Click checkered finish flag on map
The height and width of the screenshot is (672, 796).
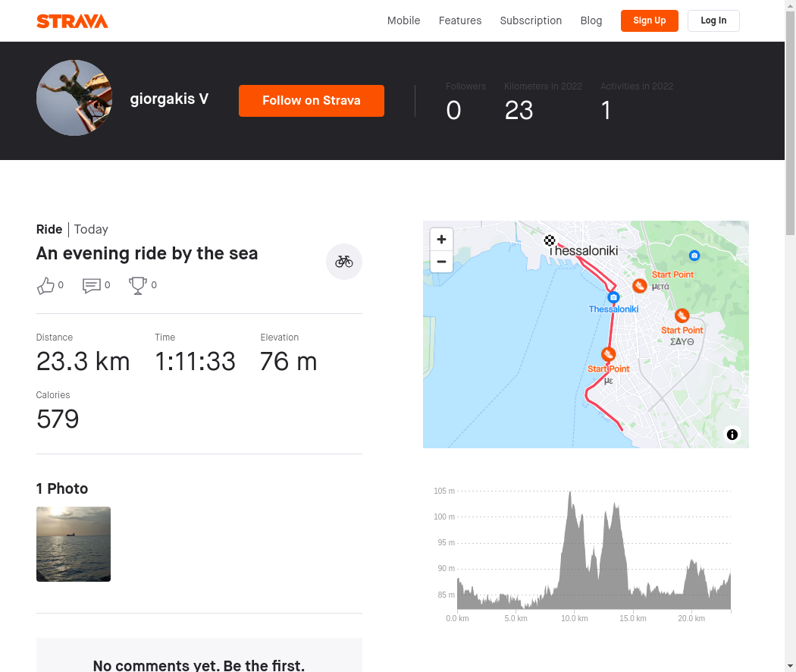tap(550, 240)
